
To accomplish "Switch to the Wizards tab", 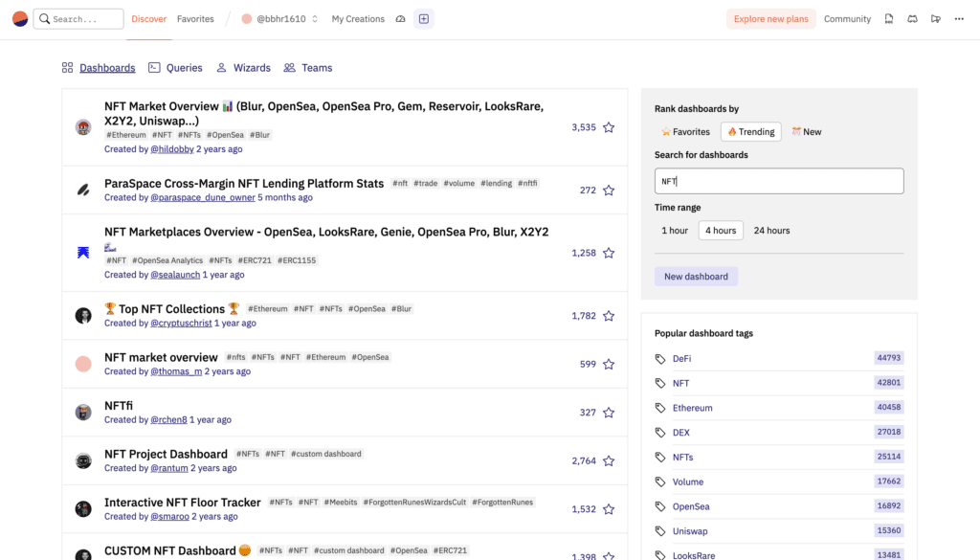I will tap(252, 68).
